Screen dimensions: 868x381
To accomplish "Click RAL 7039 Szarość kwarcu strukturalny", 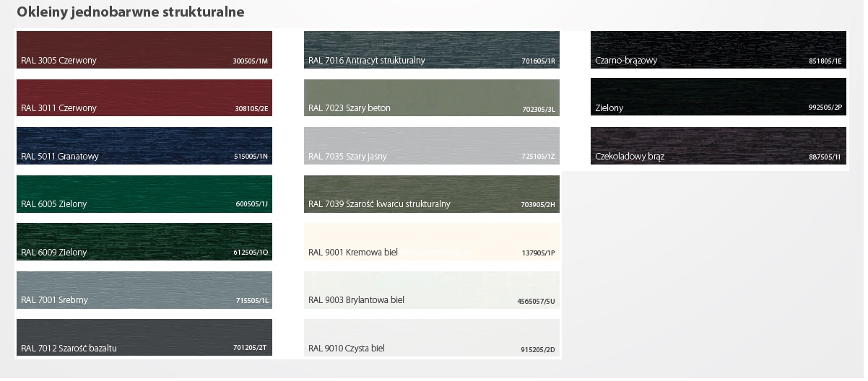I will coord(432,193).
